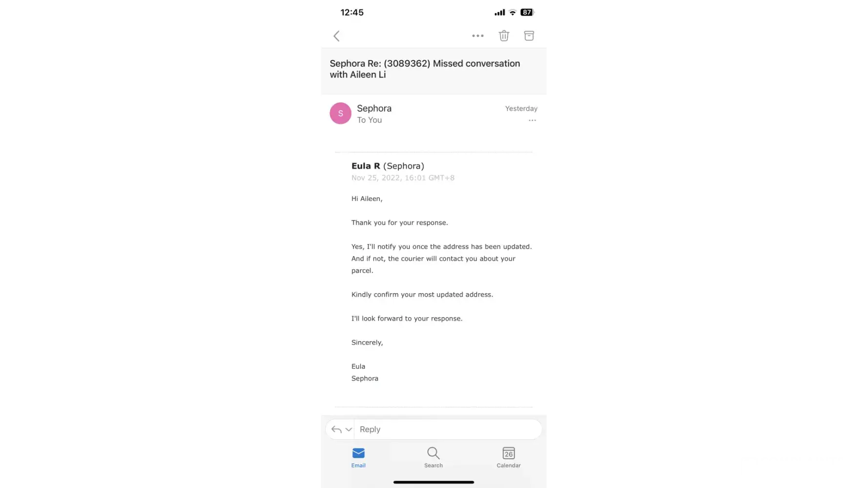868x488 pixels.
Task: Tap the Yesterday date label
Action: [x=521, y=108]
